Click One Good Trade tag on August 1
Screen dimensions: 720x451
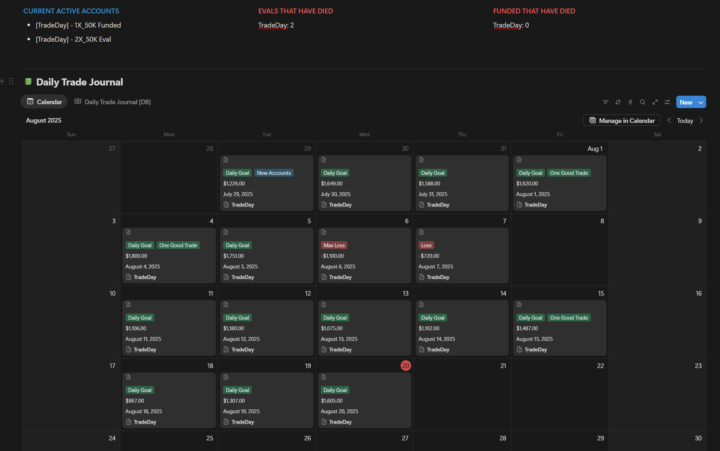[568, 173]
